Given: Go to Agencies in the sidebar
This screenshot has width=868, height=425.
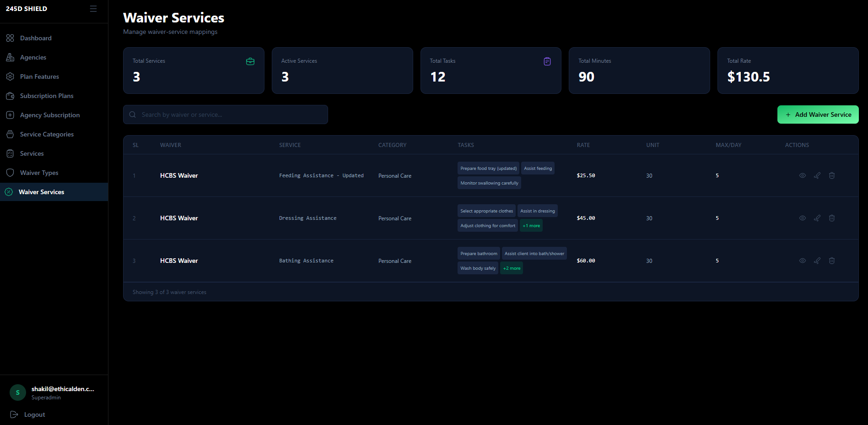Looking at the screenshot, I should tap(54, 57).
